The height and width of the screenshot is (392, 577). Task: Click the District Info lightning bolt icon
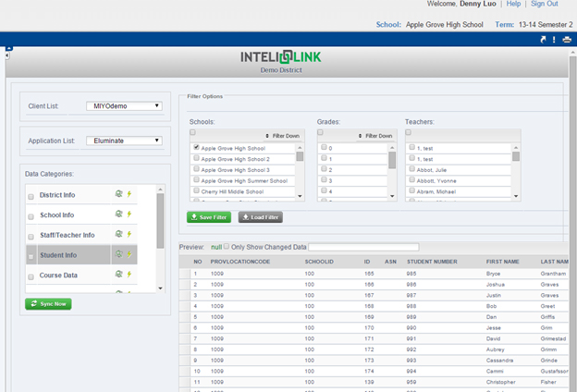click(129, 193)
